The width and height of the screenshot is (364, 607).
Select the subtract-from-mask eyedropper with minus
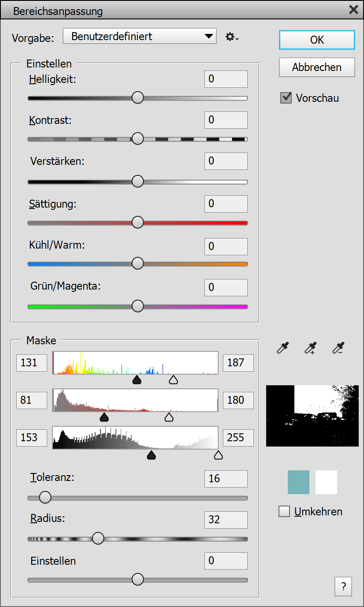click(x=338, y=349)
